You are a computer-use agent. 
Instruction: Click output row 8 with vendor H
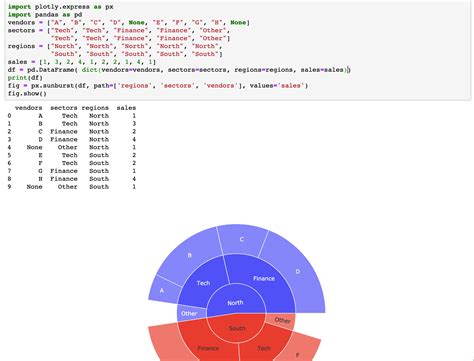72,179
